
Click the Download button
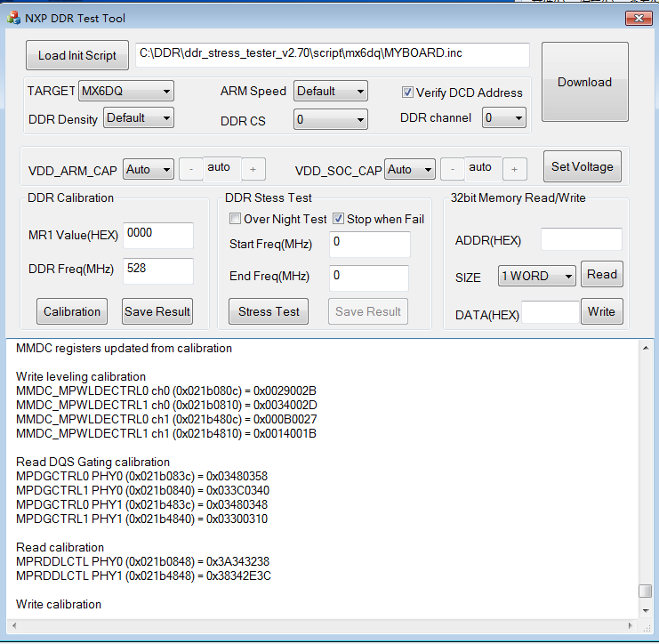pos(584,82)
